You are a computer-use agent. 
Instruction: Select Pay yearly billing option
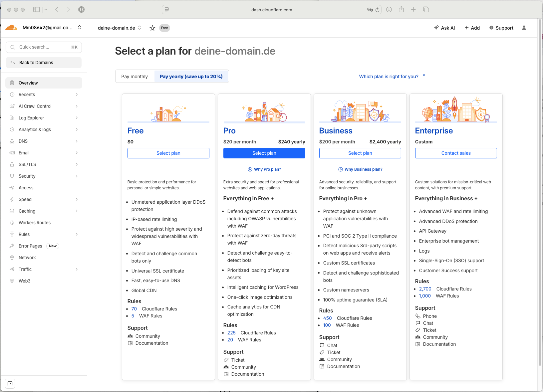point(191,77)
